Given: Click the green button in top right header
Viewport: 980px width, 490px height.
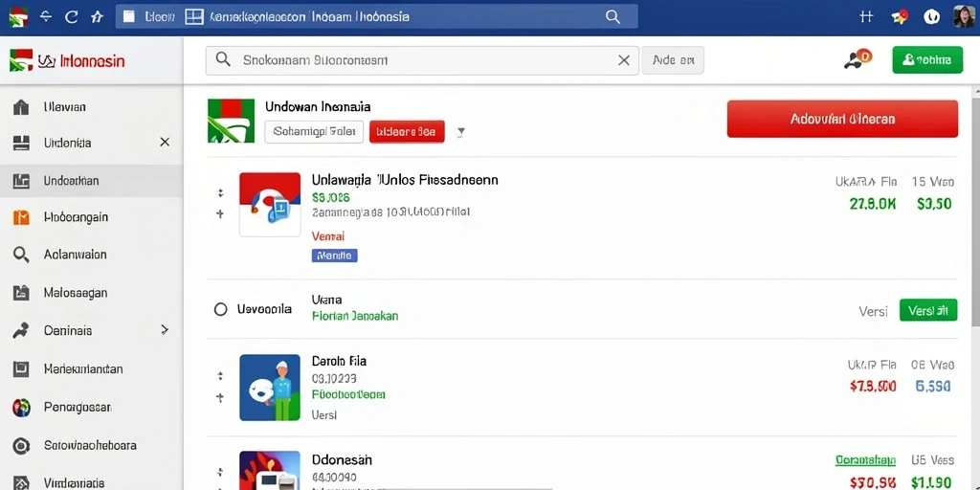Looking at the screenshot, I should click(927, 60).
